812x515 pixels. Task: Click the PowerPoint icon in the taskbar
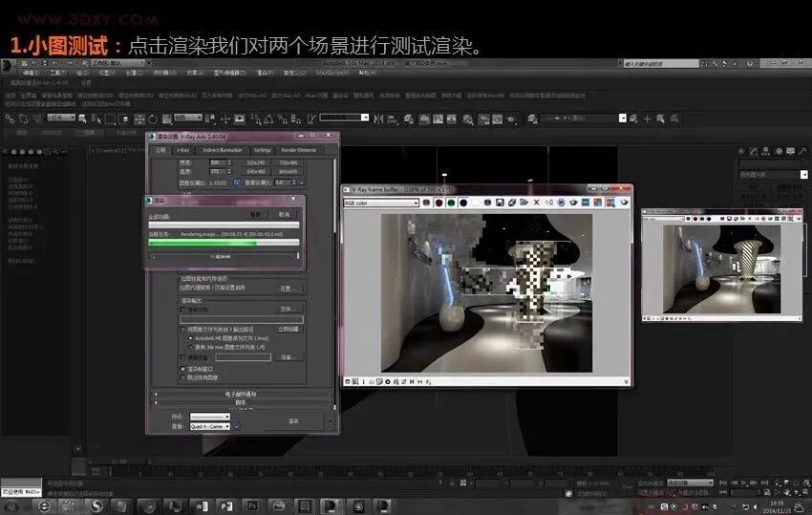click(226, 505)
